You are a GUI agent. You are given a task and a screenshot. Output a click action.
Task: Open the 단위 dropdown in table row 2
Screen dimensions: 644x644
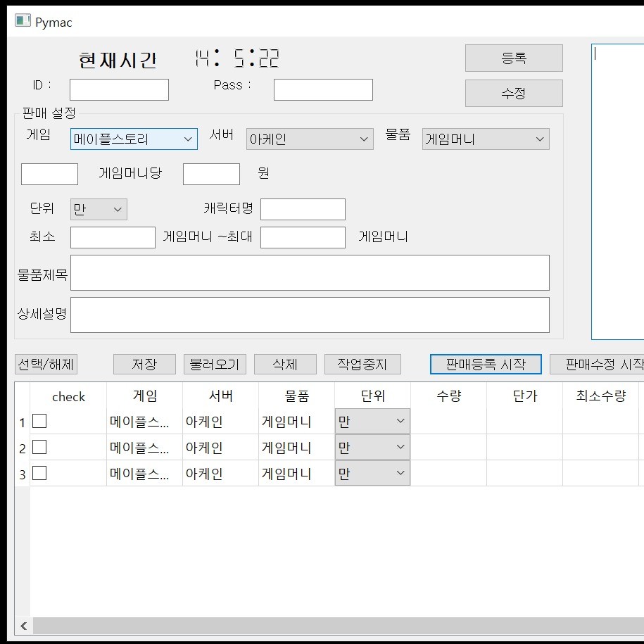[372, 447]
